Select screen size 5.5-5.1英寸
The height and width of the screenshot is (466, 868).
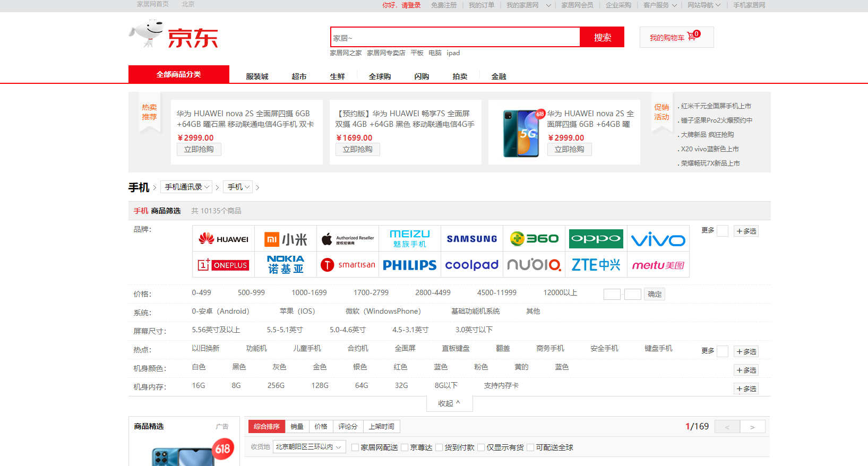[285, 330]
